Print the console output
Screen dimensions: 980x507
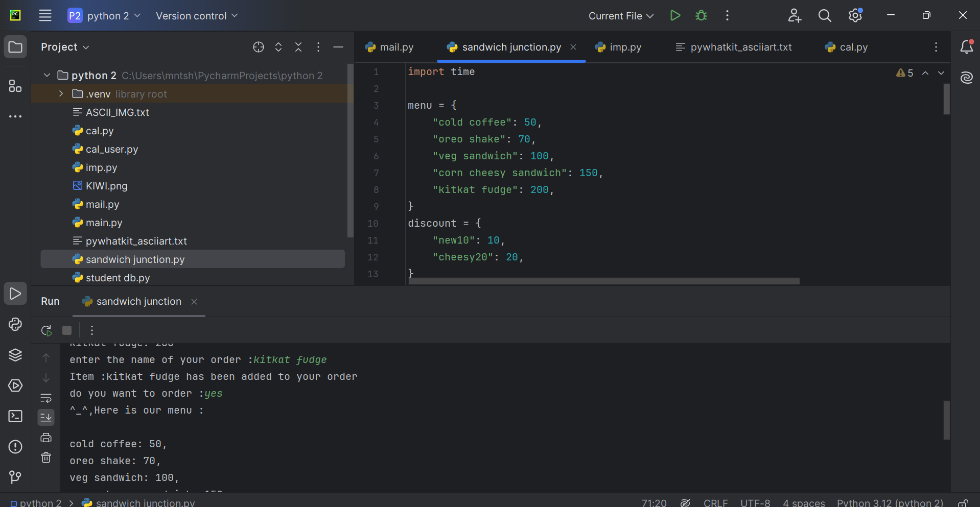tap(46, 438)
